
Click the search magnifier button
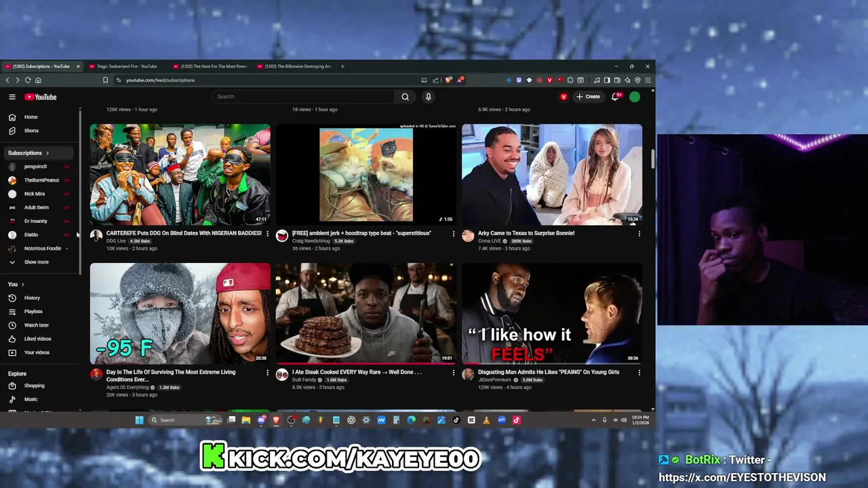click(405, 96)
